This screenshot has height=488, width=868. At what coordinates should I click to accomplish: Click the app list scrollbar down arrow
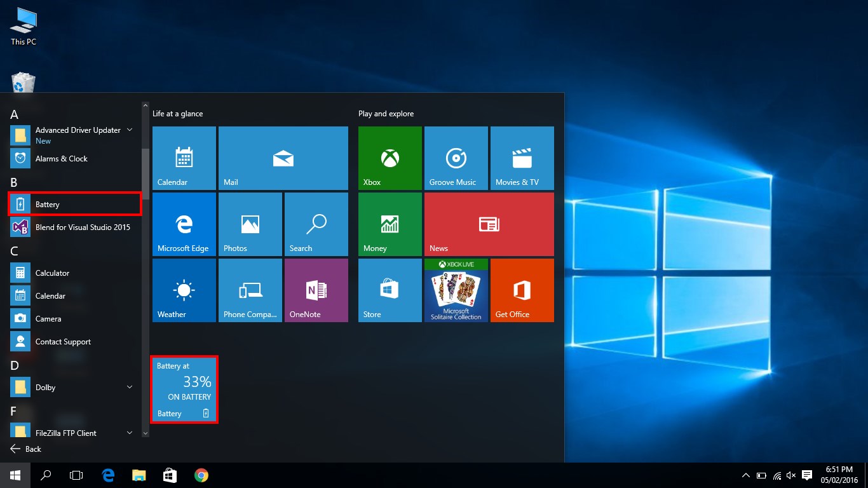(x=145, y=433)
